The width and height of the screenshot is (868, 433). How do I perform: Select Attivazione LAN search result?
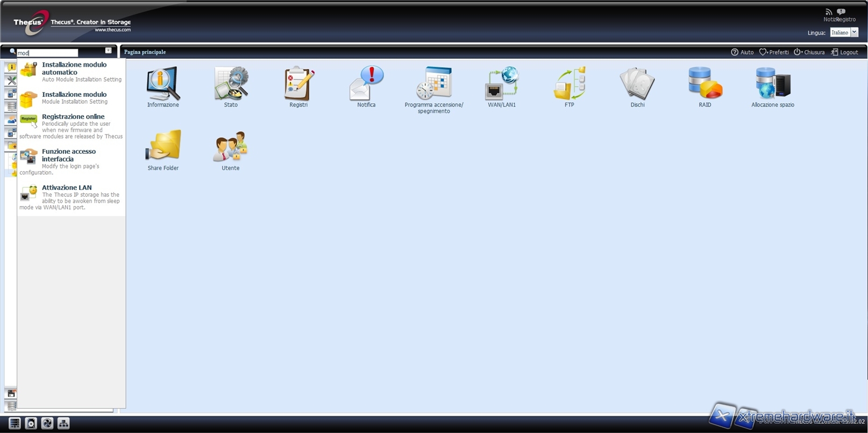(67, 188)
